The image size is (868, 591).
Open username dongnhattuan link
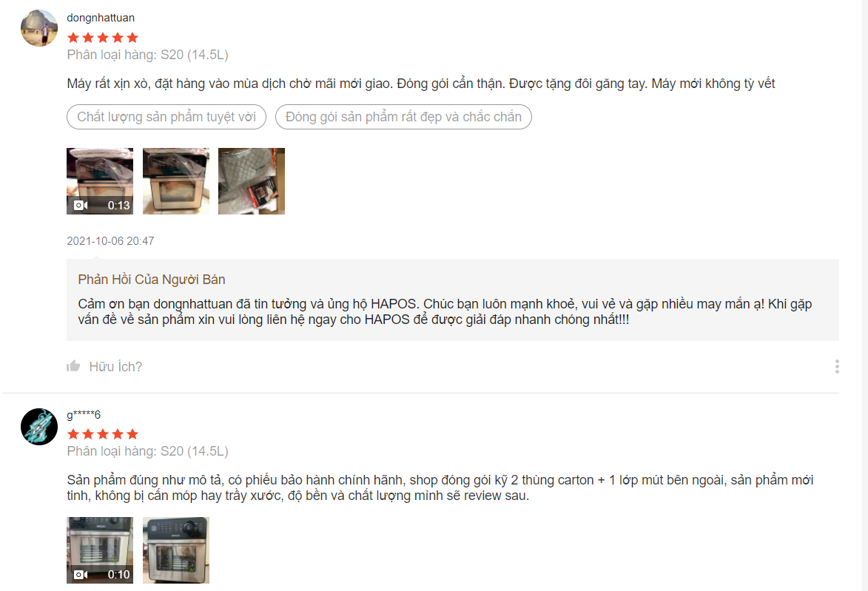tap(101, 18)
